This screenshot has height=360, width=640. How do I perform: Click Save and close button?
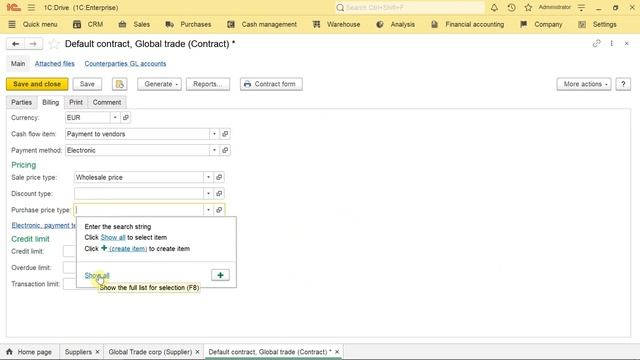click(37, 84)
